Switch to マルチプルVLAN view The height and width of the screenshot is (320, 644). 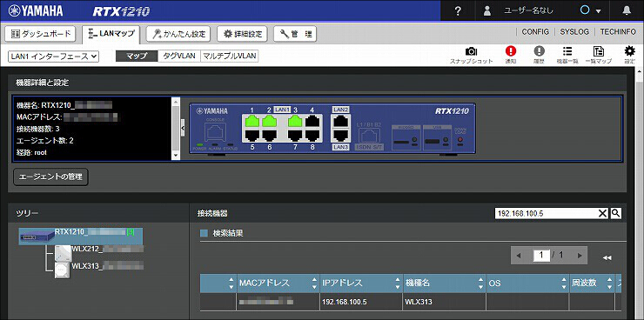pyautogui.click(x=229, y=57)
